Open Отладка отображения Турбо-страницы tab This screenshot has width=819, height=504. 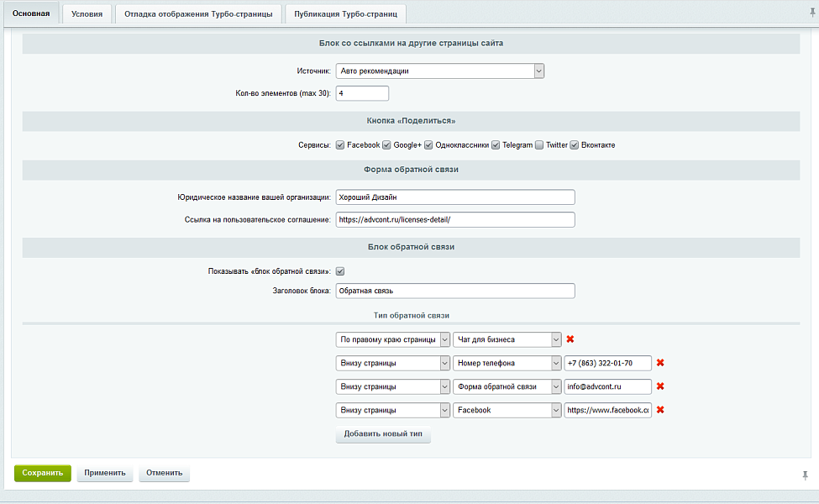[x=198, y=14]
